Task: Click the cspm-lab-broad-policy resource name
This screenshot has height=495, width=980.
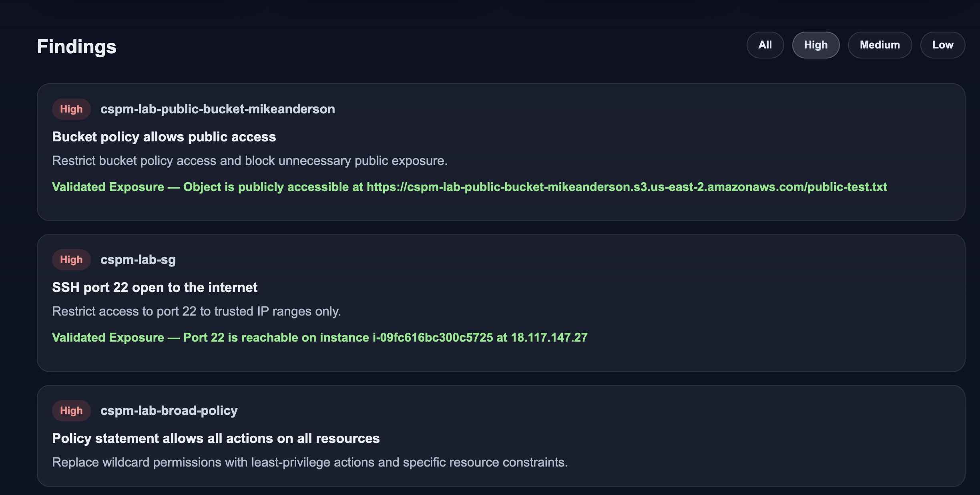Action: (169, 410)
